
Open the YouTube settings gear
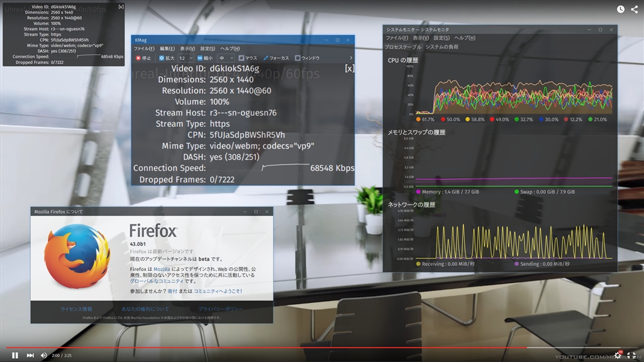[x=618, y=356]
